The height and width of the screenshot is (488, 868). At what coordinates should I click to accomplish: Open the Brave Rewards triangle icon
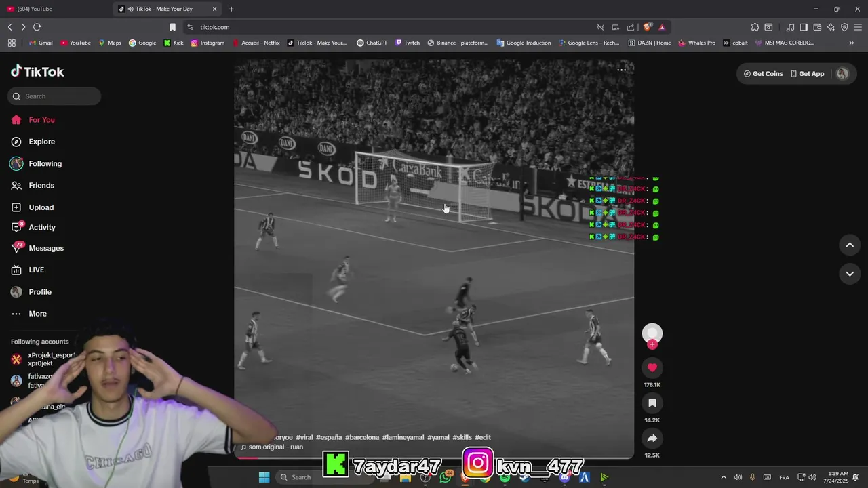pyautogui.click(x=662, y=27)
